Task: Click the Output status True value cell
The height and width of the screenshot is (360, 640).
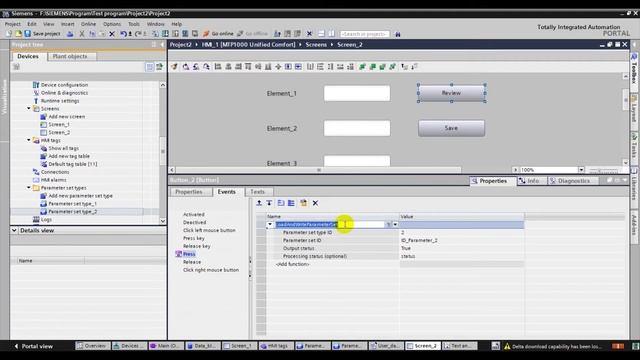Action: (462, 248)
